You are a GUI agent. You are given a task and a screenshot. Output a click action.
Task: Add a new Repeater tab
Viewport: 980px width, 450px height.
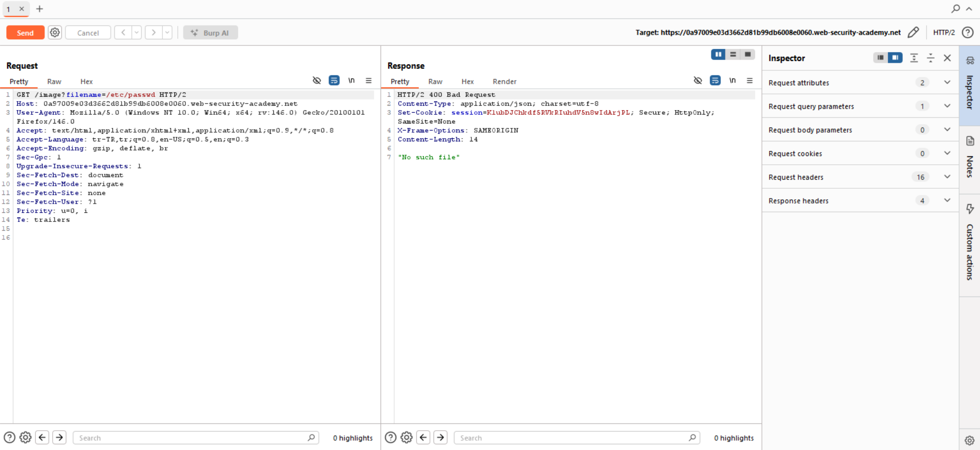coord(39,9)
